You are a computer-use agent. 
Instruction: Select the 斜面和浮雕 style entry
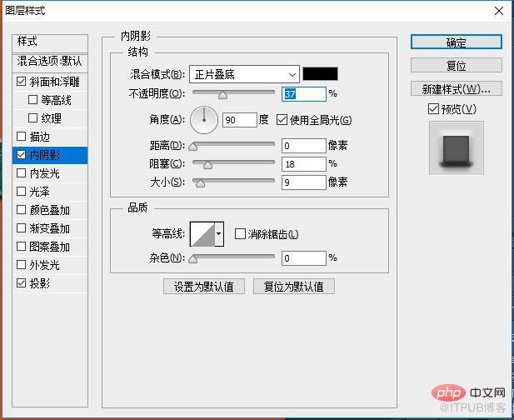pos(55,82)
